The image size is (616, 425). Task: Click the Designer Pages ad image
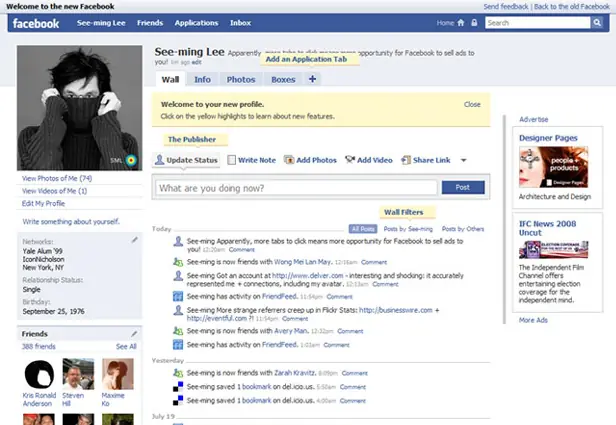pos(553,167)
